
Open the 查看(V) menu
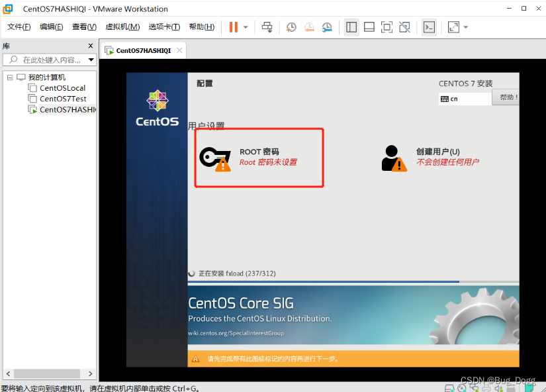pyautogui.click(x=84, y=27)
